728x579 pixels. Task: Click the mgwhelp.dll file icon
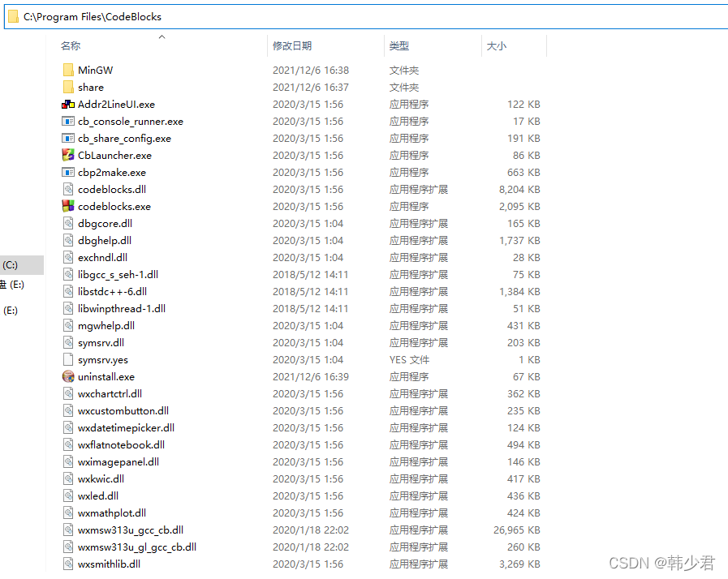tap(68, 326)
